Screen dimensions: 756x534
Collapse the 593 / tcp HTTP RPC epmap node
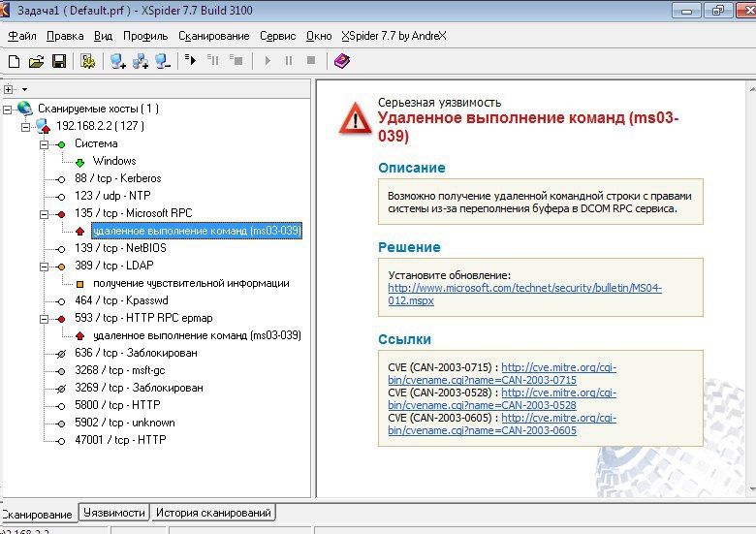44,319
